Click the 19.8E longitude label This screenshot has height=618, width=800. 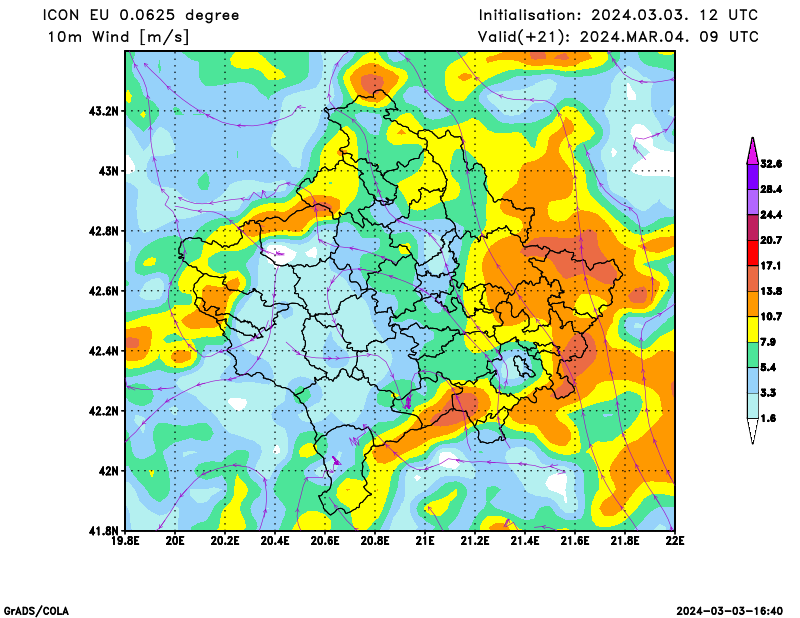pyautogui.click(x=126, y=541)
